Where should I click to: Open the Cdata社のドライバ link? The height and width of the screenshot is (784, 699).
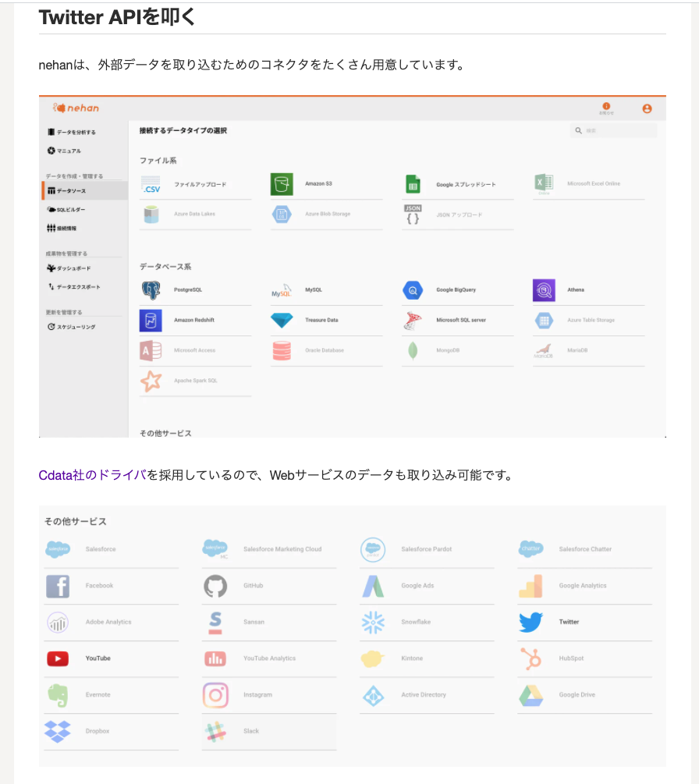point(93,475)
